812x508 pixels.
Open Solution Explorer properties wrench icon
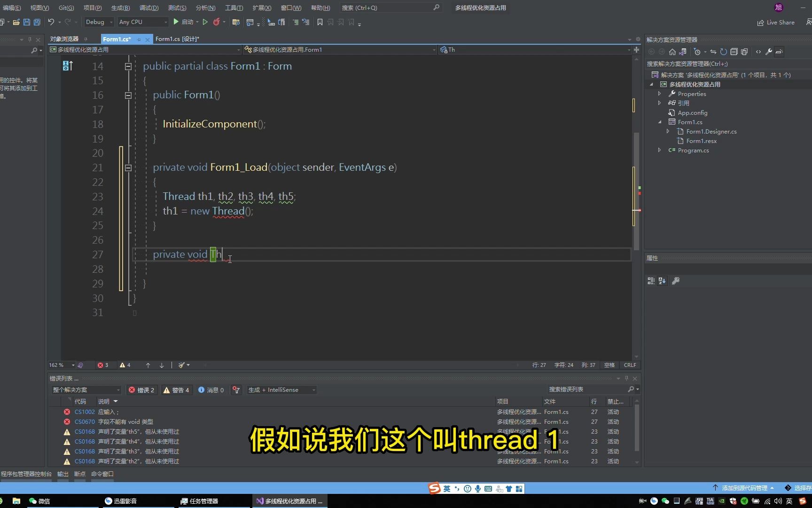pyautogui.click(x=768, y=52)
